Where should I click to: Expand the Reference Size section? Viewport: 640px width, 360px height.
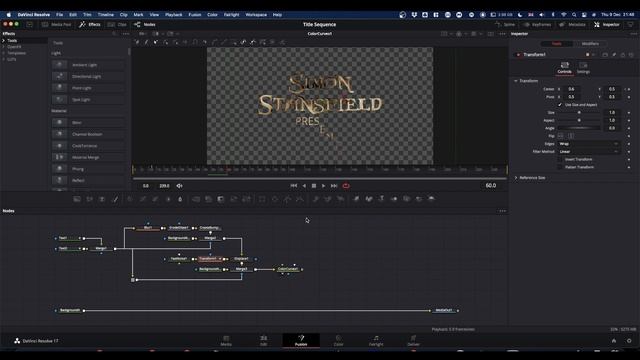[516, 178]
